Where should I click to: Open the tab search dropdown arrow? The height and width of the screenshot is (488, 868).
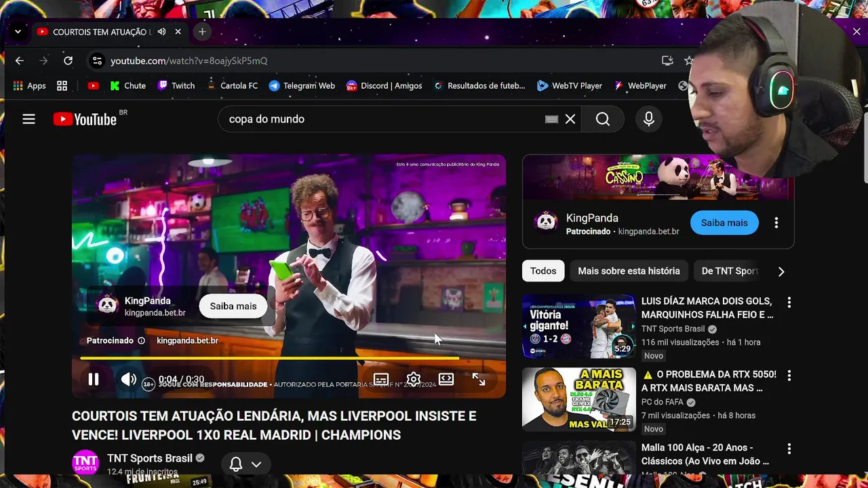pyautogui.click(x=18, y=32)
